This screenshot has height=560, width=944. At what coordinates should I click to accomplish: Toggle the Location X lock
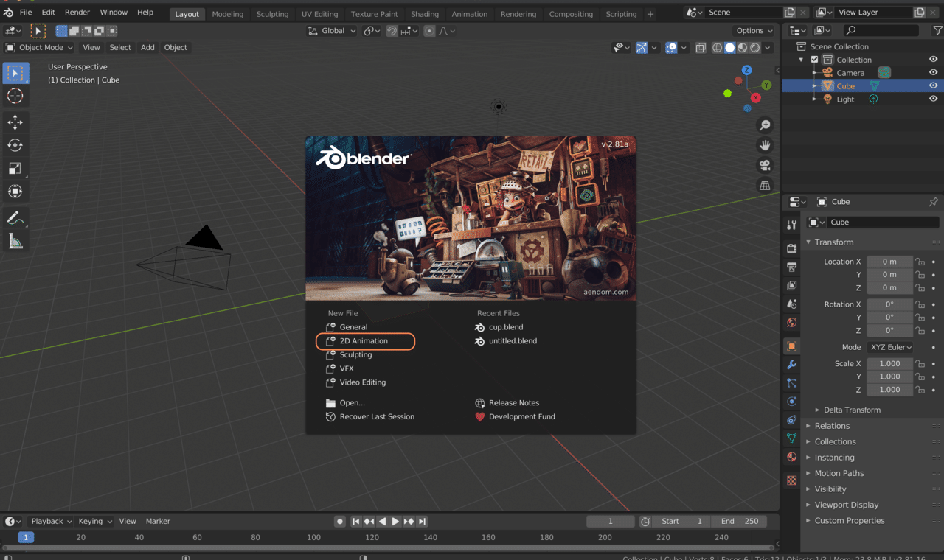click(920, 262)
